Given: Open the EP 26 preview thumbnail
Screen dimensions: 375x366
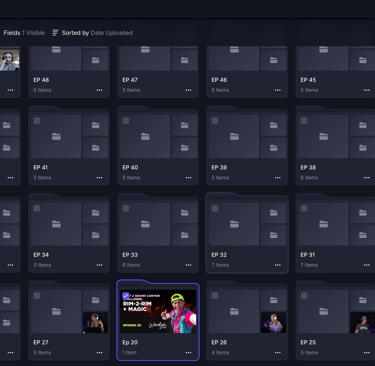Looking at the screenshot, I should [273, 322].
